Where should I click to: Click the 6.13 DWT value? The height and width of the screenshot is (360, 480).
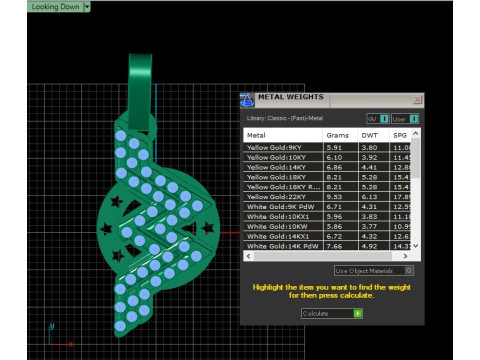pos(369,197)
